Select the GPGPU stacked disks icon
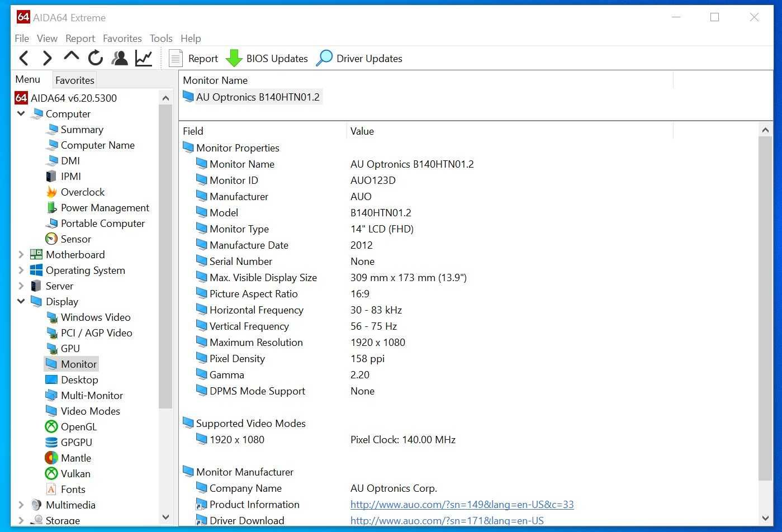Screen dimensions: 782x532 51,443
